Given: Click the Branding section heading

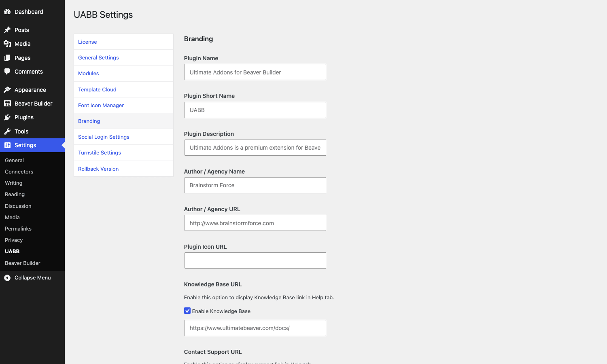Looking at the screenshot, I should (x=198, y=39).
